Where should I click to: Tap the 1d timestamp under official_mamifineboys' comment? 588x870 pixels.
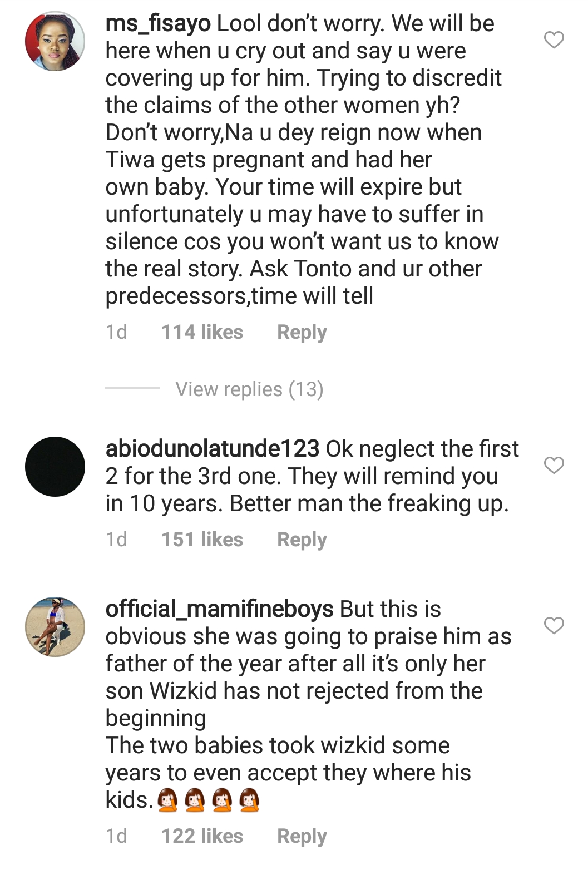(x=116, y=836)
